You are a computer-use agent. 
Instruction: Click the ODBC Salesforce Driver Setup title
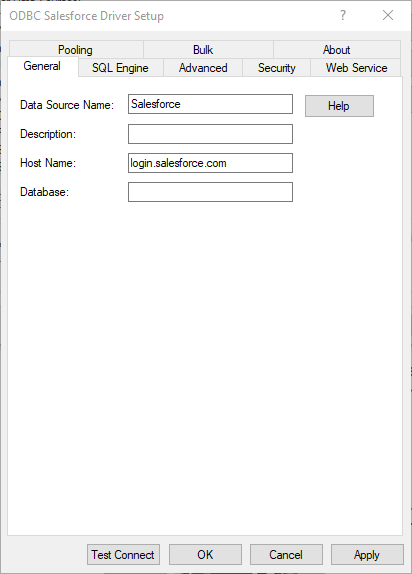(86, 16)
